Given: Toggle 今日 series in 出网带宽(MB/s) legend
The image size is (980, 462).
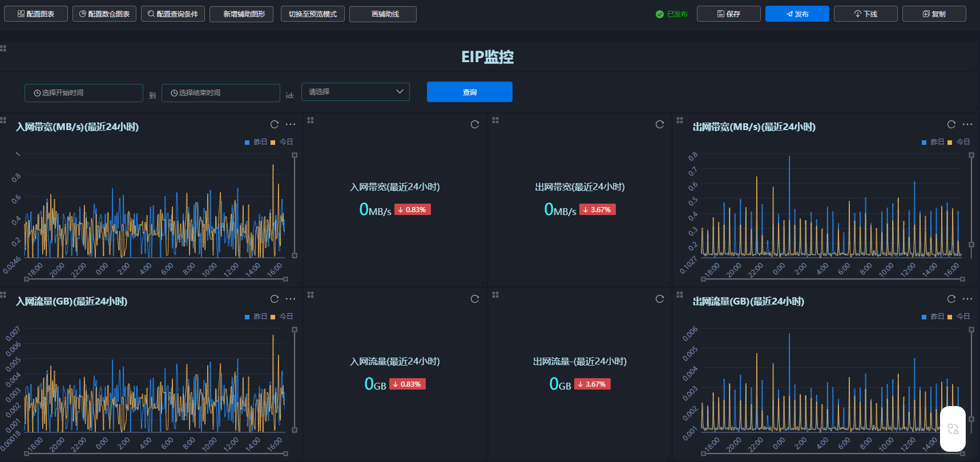Looking at the screenshot, I should [x=959, y=142].
